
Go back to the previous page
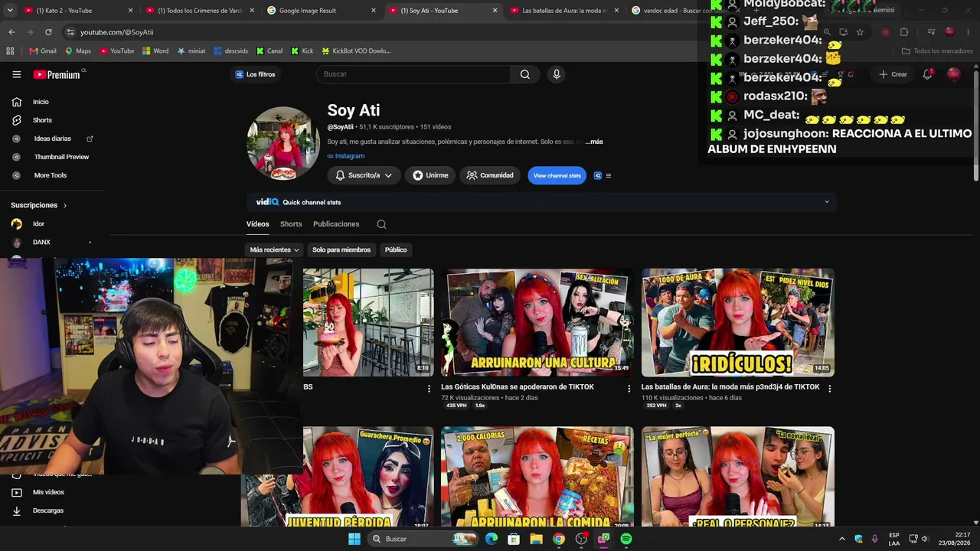pos(11,32)
